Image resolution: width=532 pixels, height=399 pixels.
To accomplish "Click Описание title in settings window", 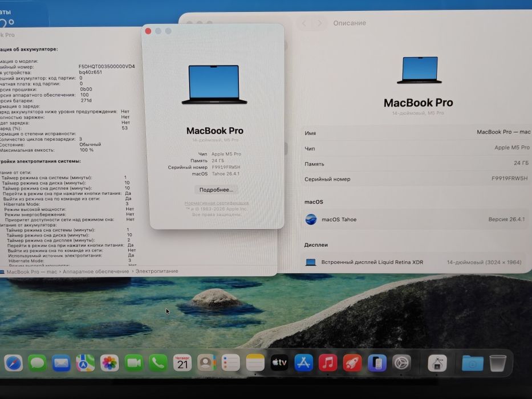I will click(x=350, y=23).
